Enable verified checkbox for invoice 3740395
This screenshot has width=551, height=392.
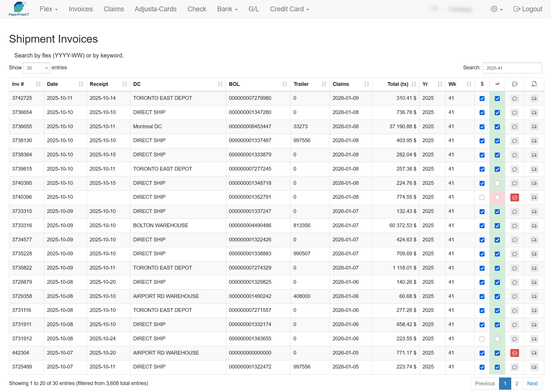[497, 183]
